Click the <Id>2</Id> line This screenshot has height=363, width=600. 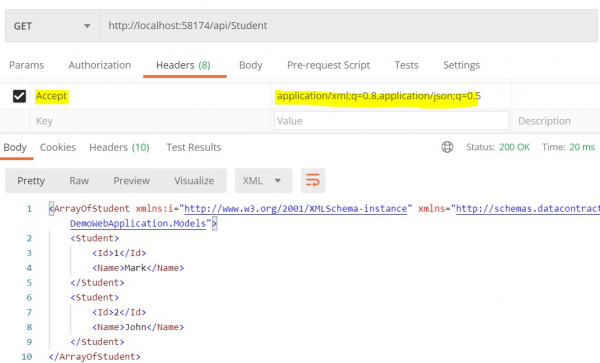[119, 313]
